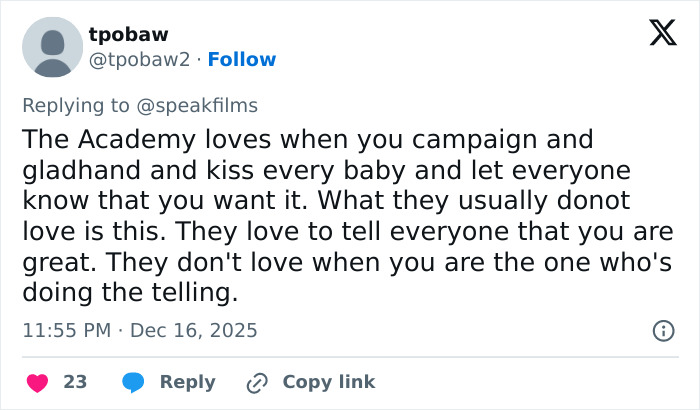
Task: Like the tweet with the heart icon
Action: tap(37, 382)
